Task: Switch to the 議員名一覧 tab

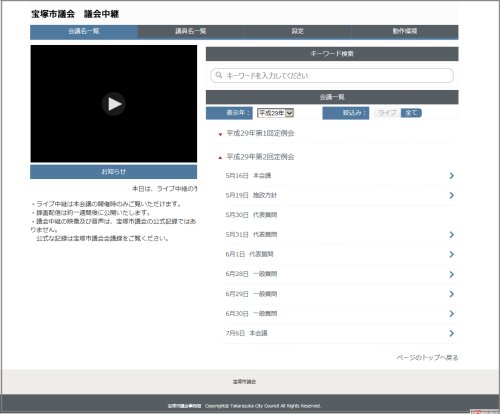Action: pyautogui.click(x=191, y=31)
